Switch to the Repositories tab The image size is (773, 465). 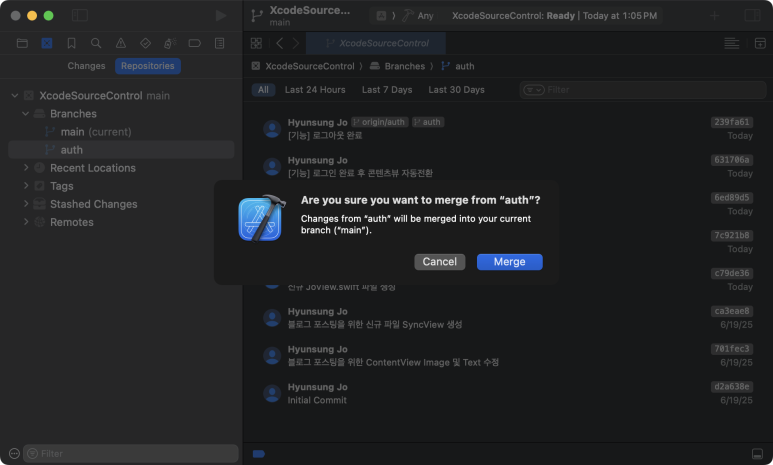point(148,66)
